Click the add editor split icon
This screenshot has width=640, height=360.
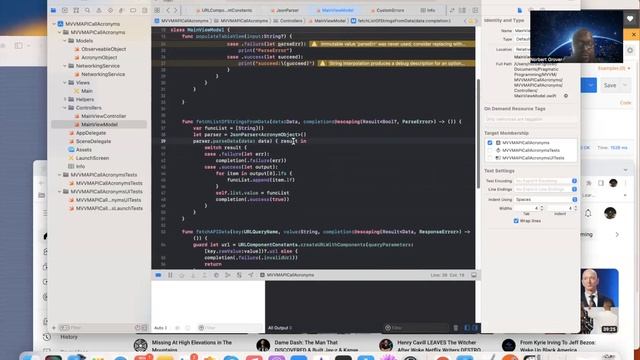click(x=475, y=10)
